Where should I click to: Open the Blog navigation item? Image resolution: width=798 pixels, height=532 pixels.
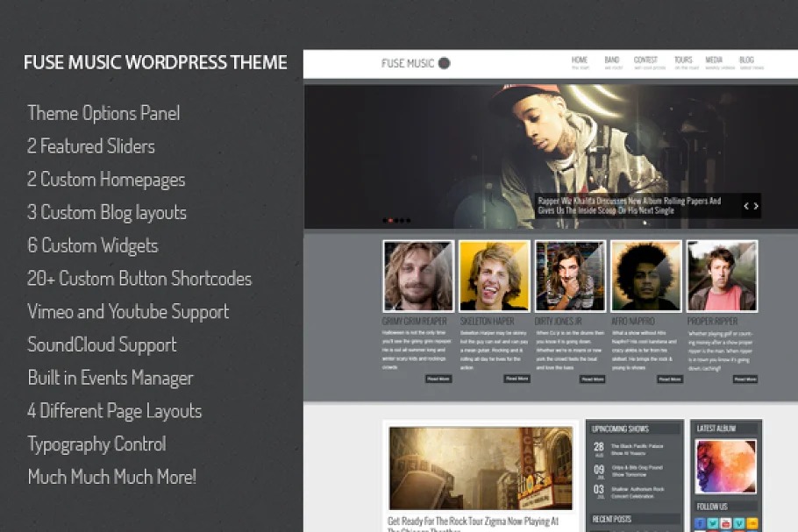746,62
